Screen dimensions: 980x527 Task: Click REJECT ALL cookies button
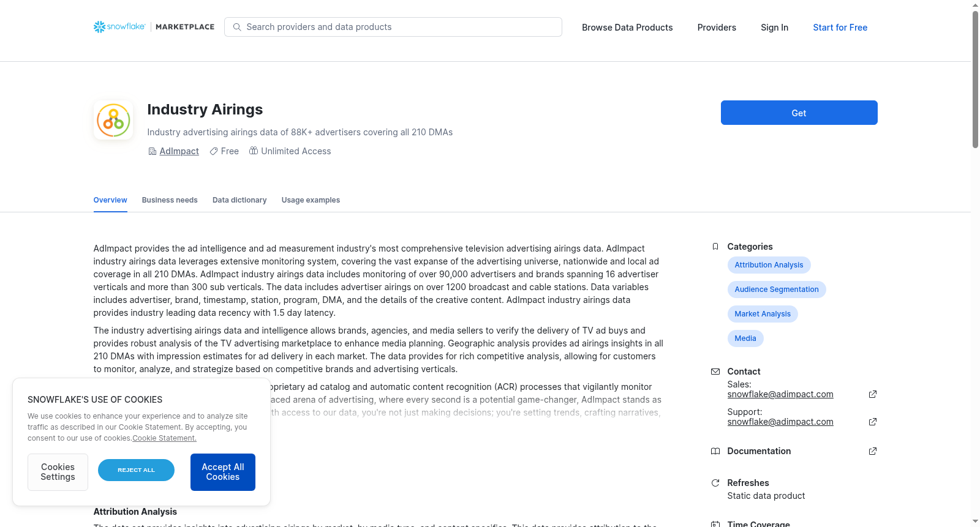point(136,470)
